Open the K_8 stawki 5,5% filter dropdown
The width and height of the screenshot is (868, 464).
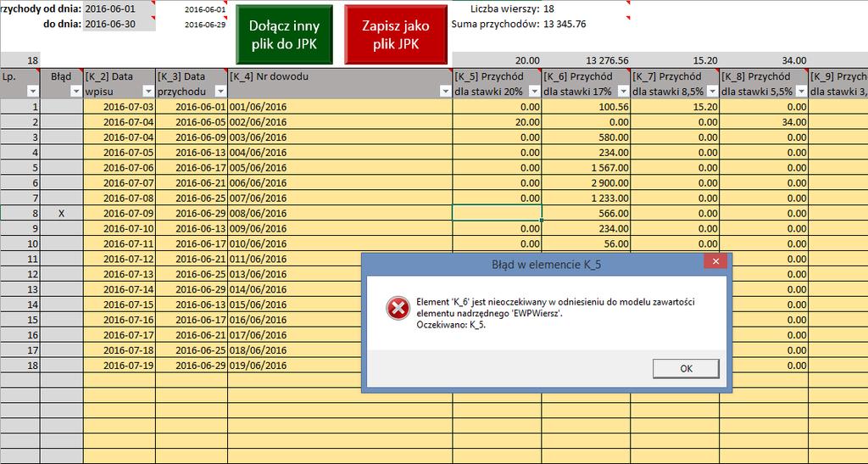tap(802, 92)
